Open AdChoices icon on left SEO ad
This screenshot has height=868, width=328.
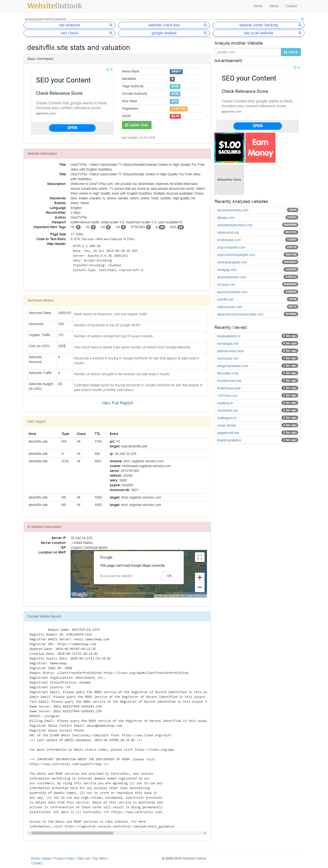tap(108, 69)
